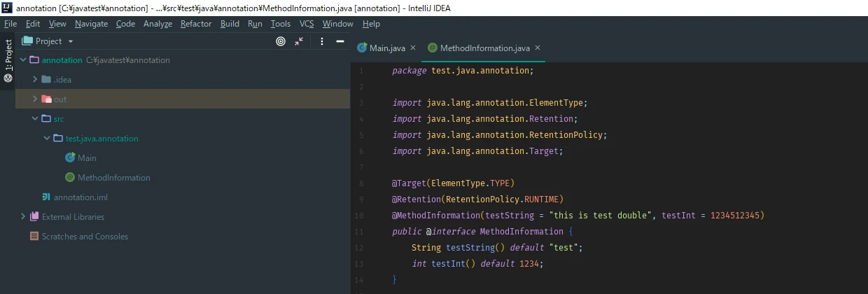
Task: Collapse the src folder
Action: pyautogui.click(x=35, y=119)
